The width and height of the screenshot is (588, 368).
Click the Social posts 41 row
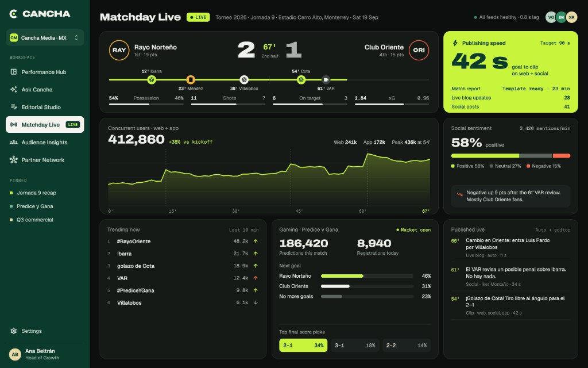click(x=510, y=106)
